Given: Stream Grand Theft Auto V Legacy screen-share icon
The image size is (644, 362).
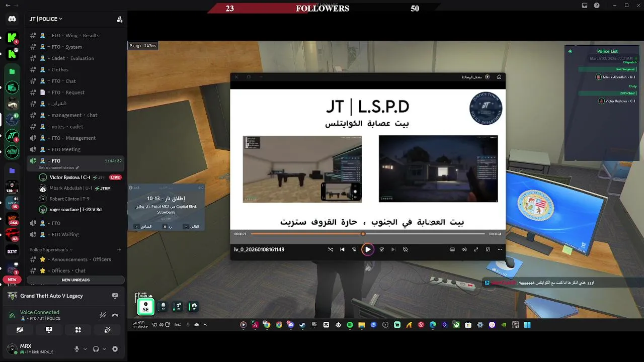Looking at the screenshot, I should (x=115, y=296).
